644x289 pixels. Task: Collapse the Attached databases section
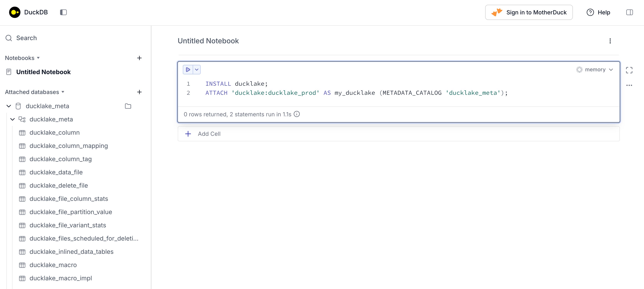[35, 92]
